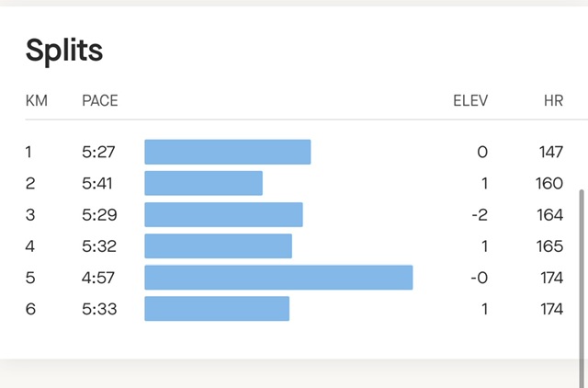The width and height of the screenshot is (588, 388).
Task: Click the ELEV column header
Action: click(470, 100)
